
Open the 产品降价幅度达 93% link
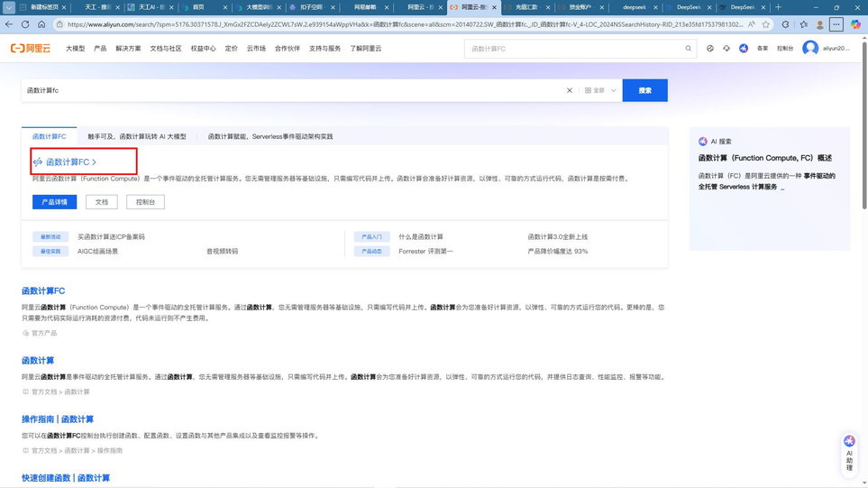pyautogui.click(x=557, y=251)
